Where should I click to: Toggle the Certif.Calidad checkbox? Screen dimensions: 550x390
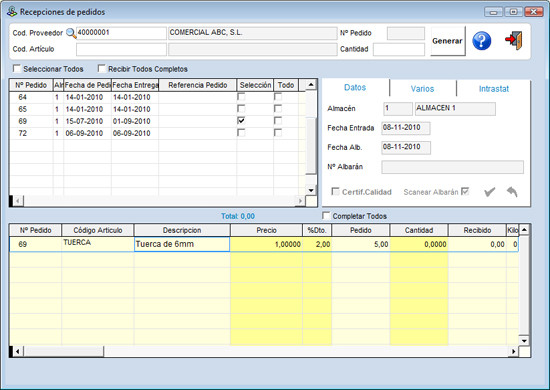pos(335,191)
